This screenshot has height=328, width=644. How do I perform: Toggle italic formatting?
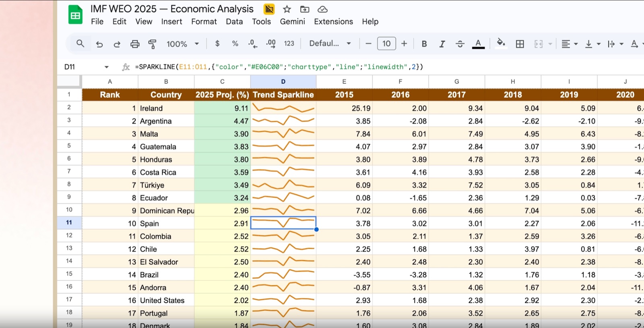(442, 44)
